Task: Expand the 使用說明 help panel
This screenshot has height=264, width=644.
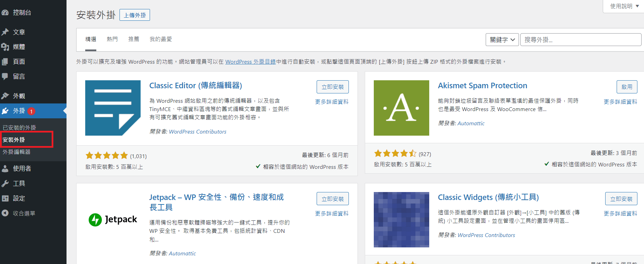Action: click(x=625, y=6)
